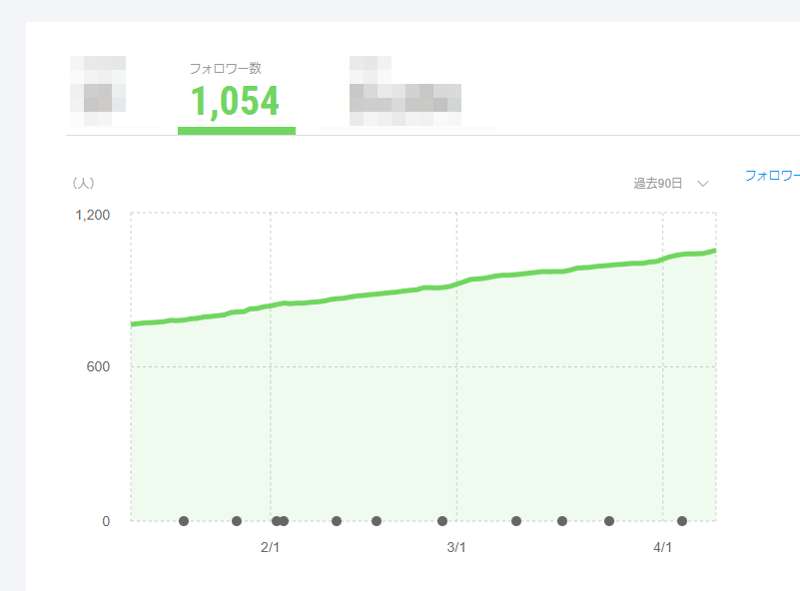Click the 3/1 date label
800x591 pixels.
click(457, 547)
